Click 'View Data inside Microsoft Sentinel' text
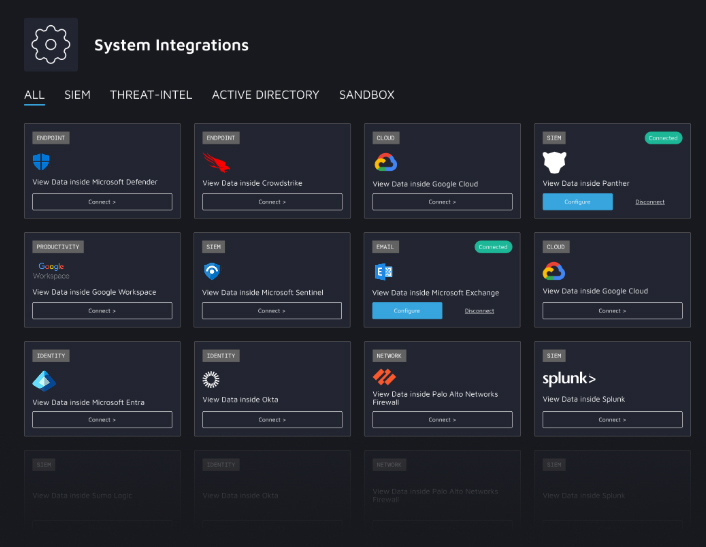The height and width of the screenshot is (547, 706). [263, 293]
